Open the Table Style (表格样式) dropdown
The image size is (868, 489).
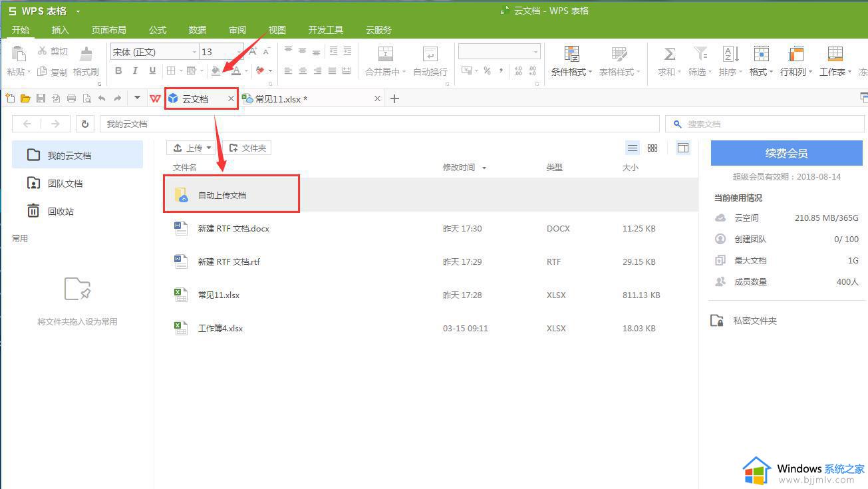point(619,72)
